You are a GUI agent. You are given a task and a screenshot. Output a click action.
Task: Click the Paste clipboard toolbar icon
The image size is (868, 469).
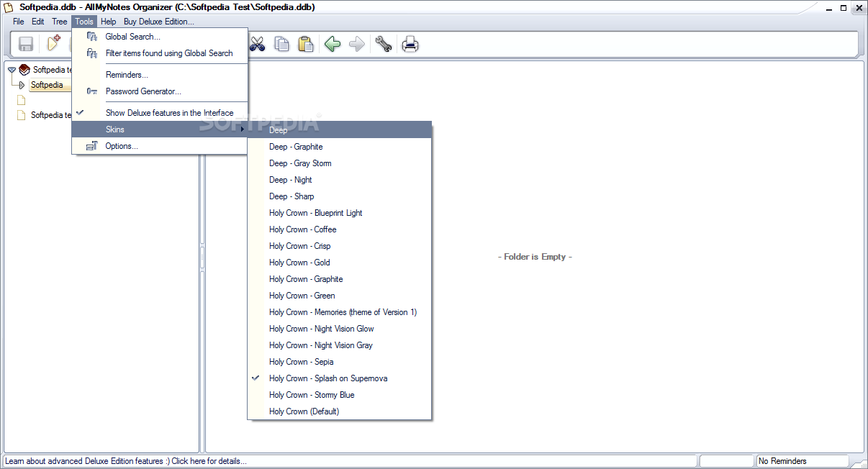pos(306,44)
